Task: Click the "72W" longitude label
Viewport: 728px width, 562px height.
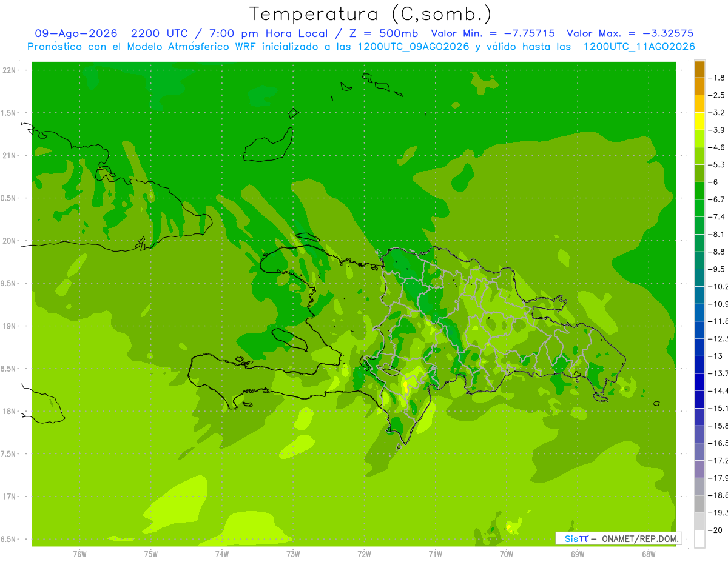Action: pyautogui.click(x=364, y=554)
